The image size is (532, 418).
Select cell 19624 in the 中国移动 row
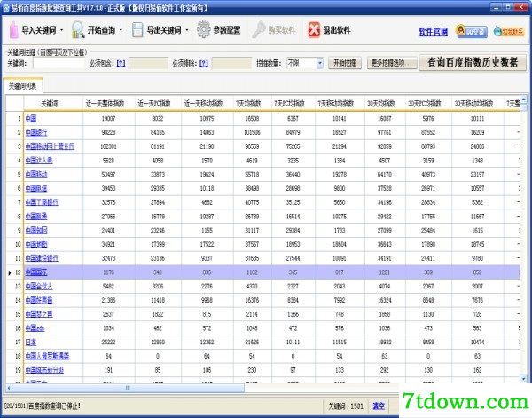(207, 175)
